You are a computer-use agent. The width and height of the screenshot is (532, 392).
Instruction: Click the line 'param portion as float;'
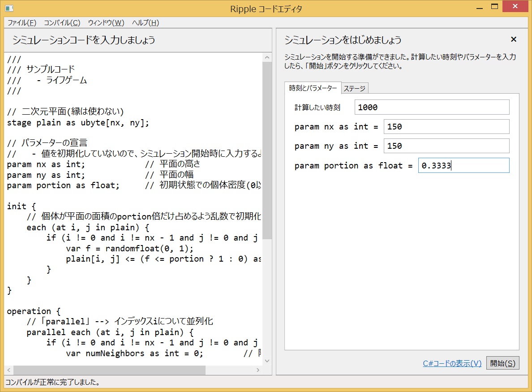point(63,185)
